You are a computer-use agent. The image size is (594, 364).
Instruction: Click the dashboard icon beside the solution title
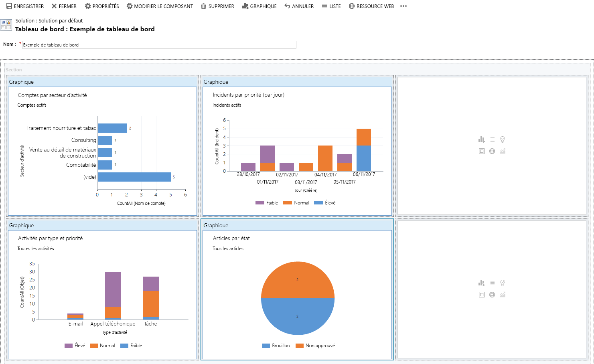tap(6, 25)
